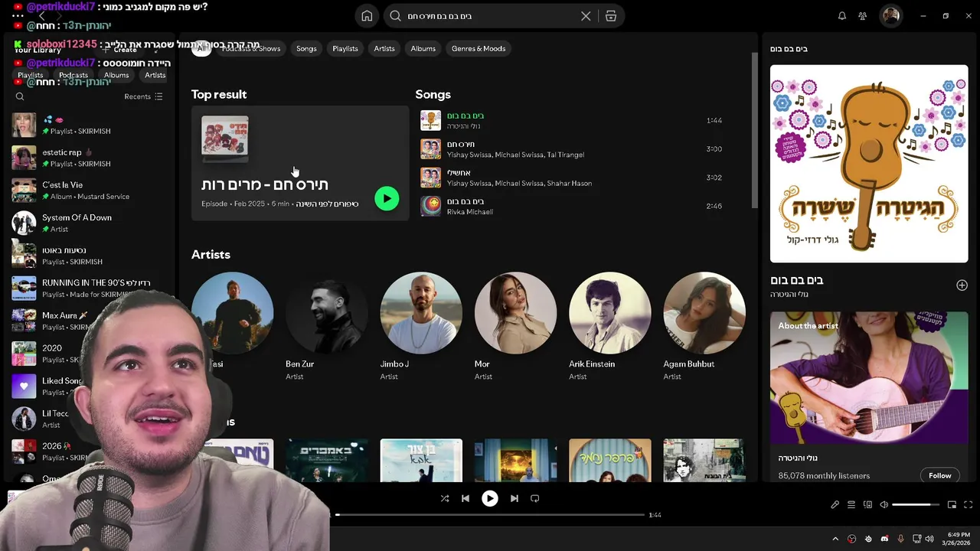This screenshot has width=980, height=551.
Task: Go to Spotify Home via house icon
Action: [367, 16]
